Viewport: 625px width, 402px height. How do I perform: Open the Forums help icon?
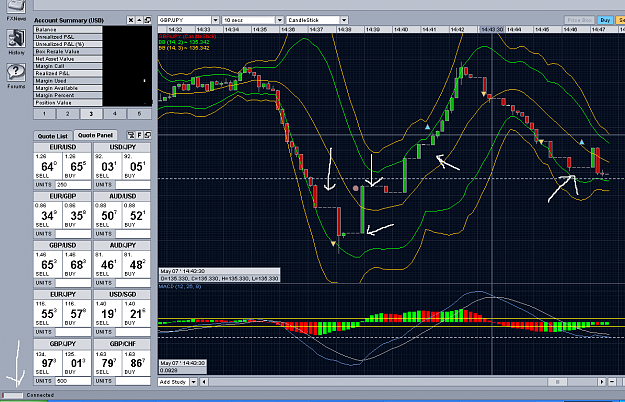[x=16, y=73]
